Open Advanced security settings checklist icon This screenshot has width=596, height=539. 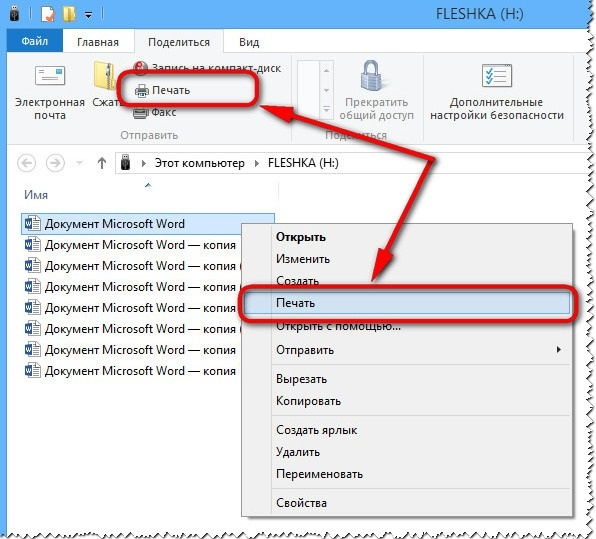[x=497, y=76]
